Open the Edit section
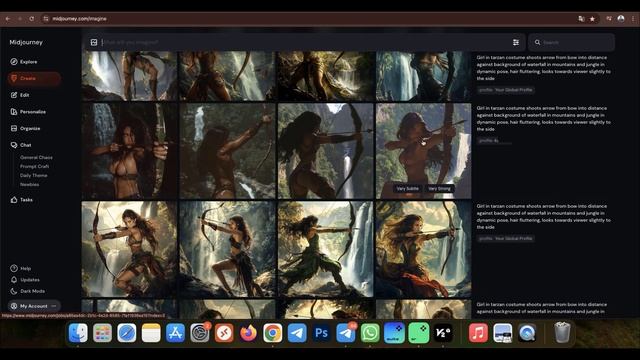Screen dimensions: 640x360 click(20, 95)
